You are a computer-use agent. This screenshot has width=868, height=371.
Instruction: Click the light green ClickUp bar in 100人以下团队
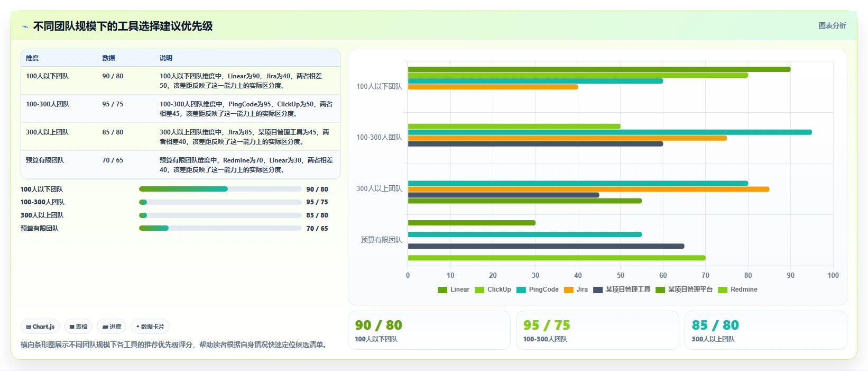578,75
